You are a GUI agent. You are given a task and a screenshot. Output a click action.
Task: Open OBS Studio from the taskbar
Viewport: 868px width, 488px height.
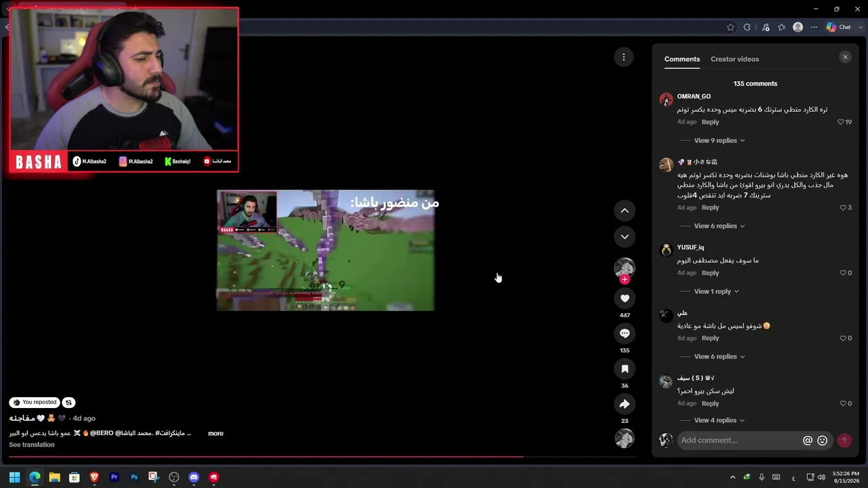pyautogui.click(x=174, y=477)
